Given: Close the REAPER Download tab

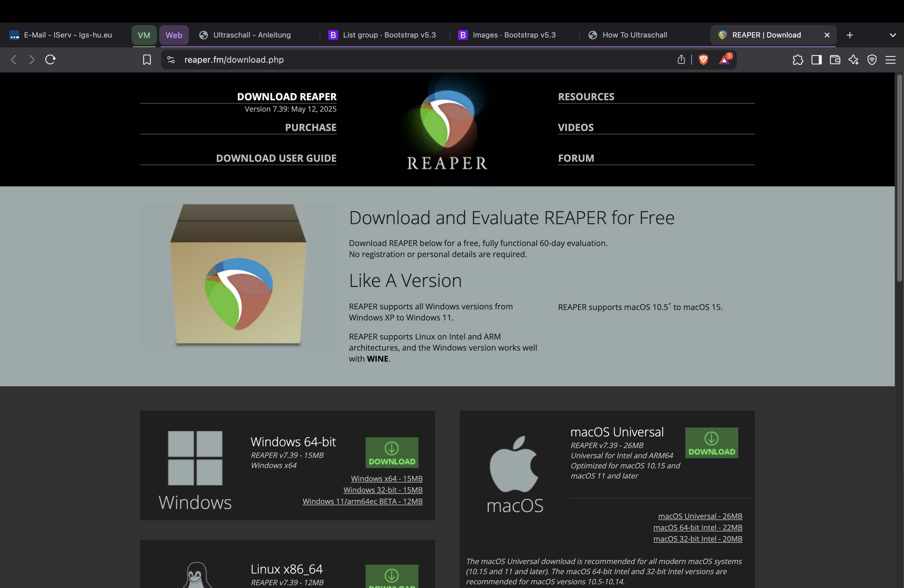Looking at the screenshot, I should pos(827,35).
